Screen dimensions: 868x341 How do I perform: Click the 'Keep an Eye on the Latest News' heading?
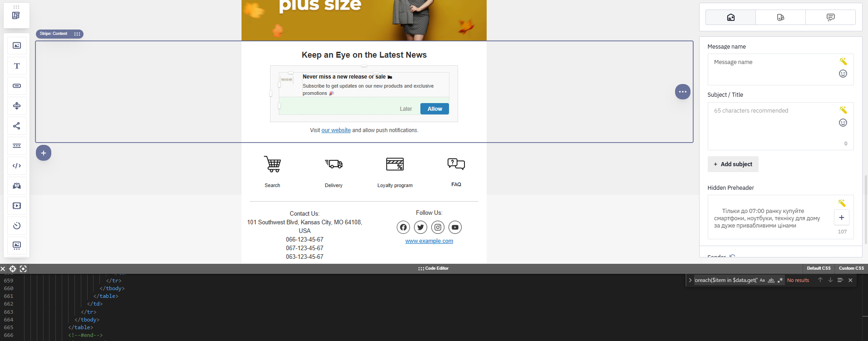[364, 55]
